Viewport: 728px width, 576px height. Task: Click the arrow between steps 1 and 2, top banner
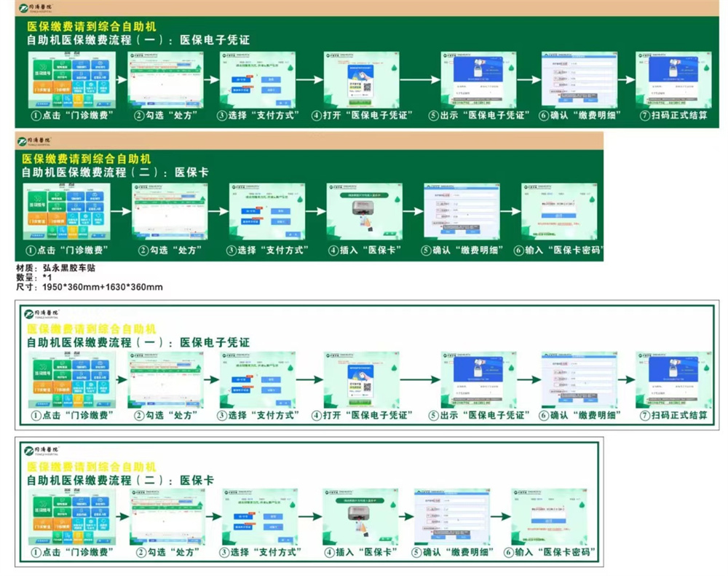pyautogui.click(x=119, y=80)
